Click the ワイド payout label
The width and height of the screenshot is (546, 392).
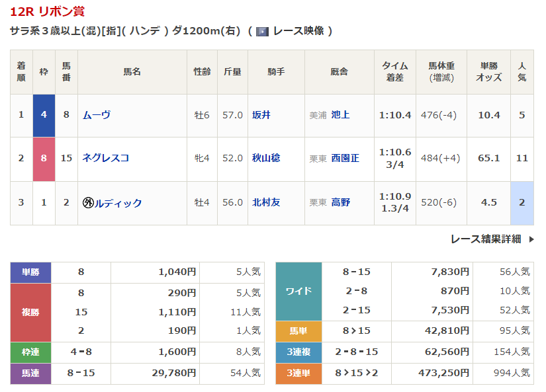[298, 291]
